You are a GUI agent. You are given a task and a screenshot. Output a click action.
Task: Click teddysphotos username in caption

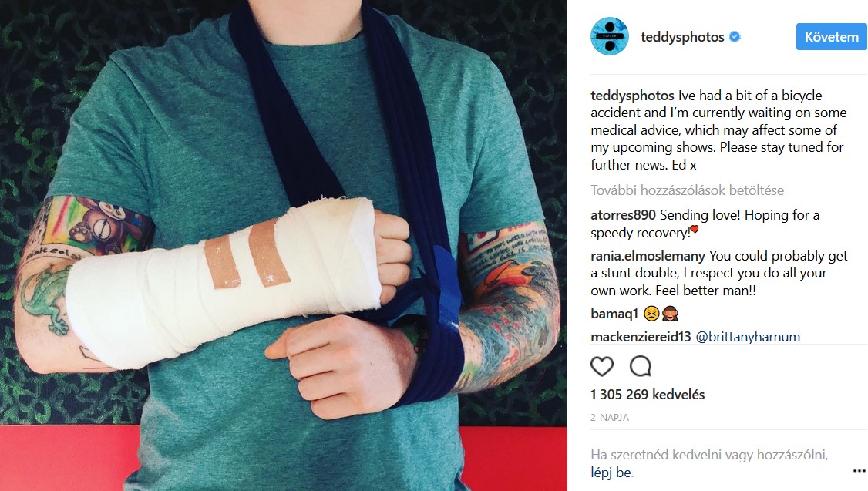tap(632, 96)
